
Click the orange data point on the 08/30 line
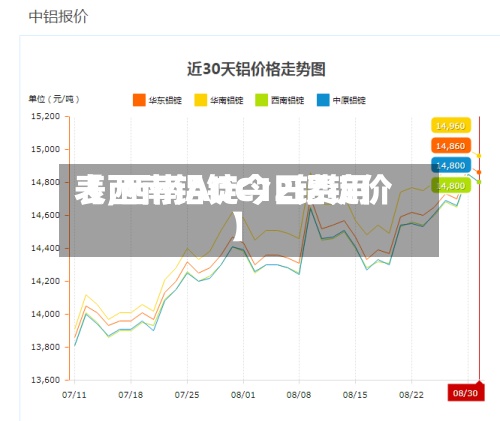tap(479, 172)
